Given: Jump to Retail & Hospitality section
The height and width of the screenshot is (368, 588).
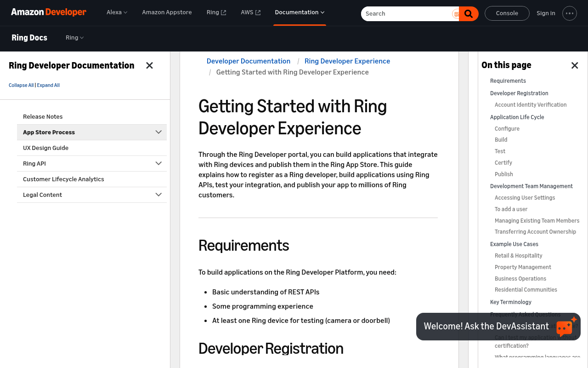Looking at the screenshot, I should 519,256.
